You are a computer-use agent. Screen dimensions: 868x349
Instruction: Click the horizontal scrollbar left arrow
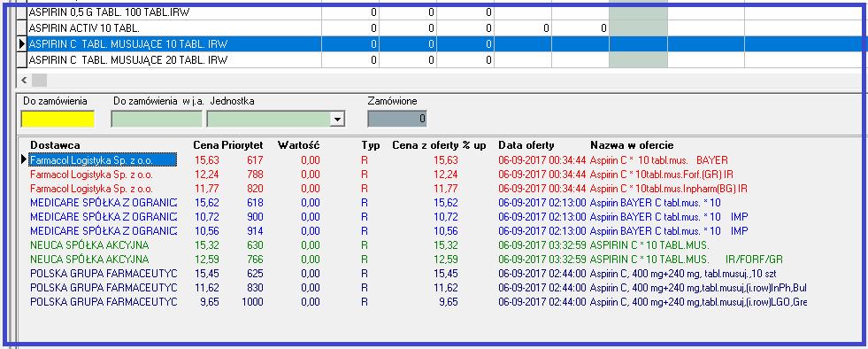point(25,81)
